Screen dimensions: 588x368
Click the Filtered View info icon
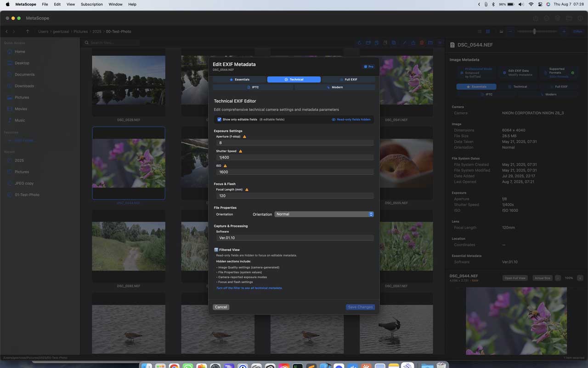(216, 250)
